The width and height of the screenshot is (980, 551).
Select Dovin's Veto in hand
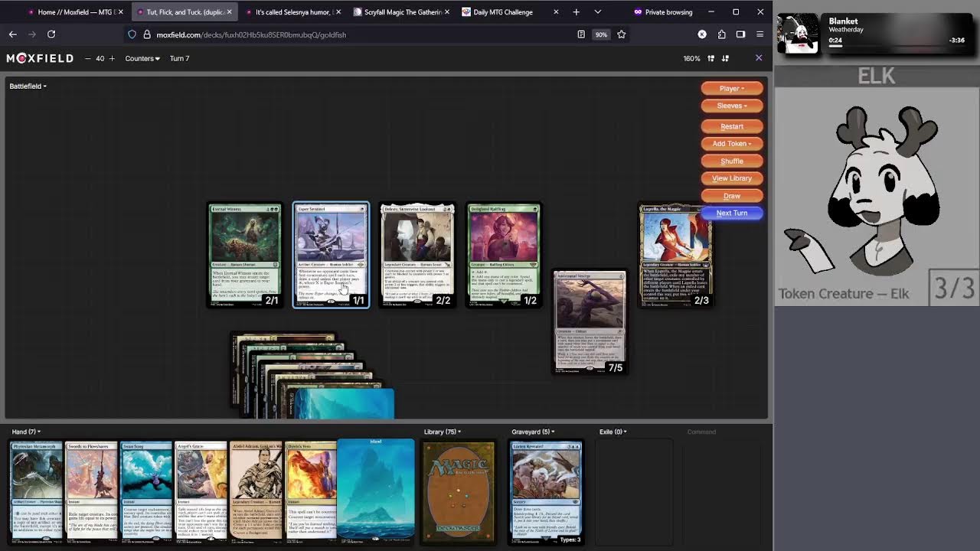(x=311, y=491)
